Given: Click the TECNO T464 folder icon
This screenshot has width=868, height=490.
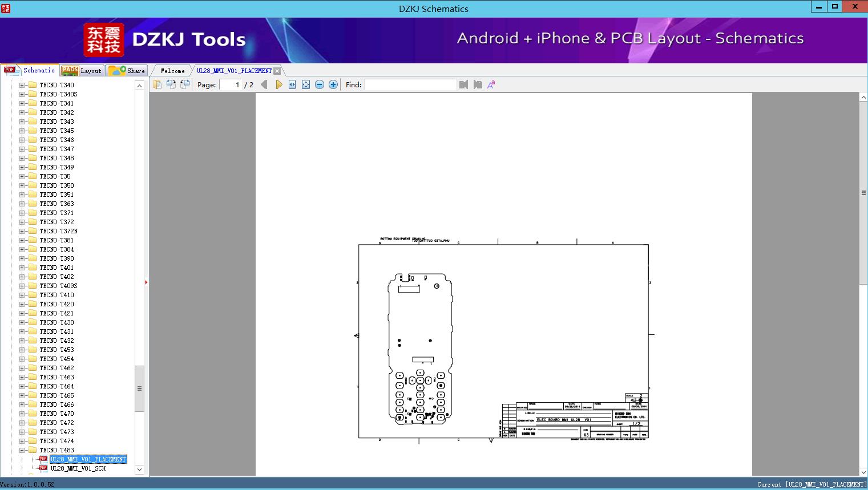Looking at the screenshot, I should click(33, 386).
